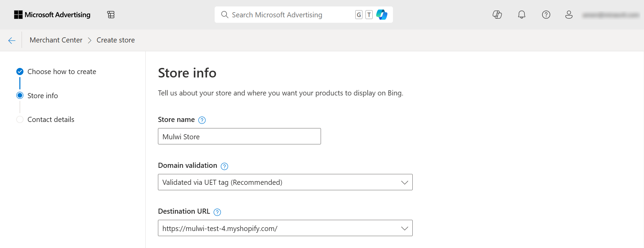Viewport: 644px width, 248px height.
Task: Select the Contact details step
Action: tap(51, 120)
